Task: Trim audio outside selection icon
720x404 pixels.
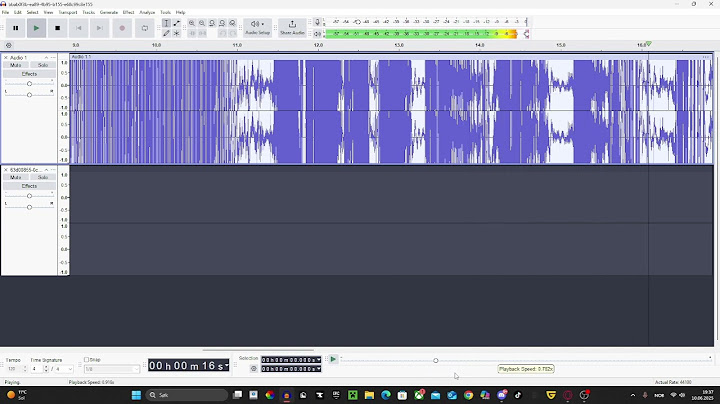Action: pyautogui.click(x=192, y=33)
